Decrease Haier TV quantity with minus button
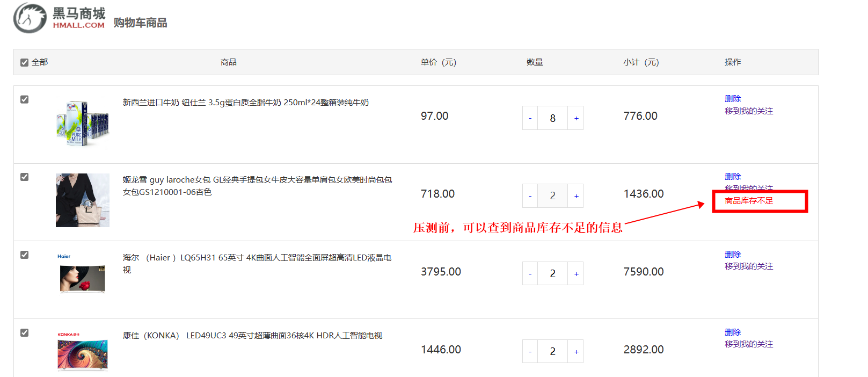 (x=530, y=274)
